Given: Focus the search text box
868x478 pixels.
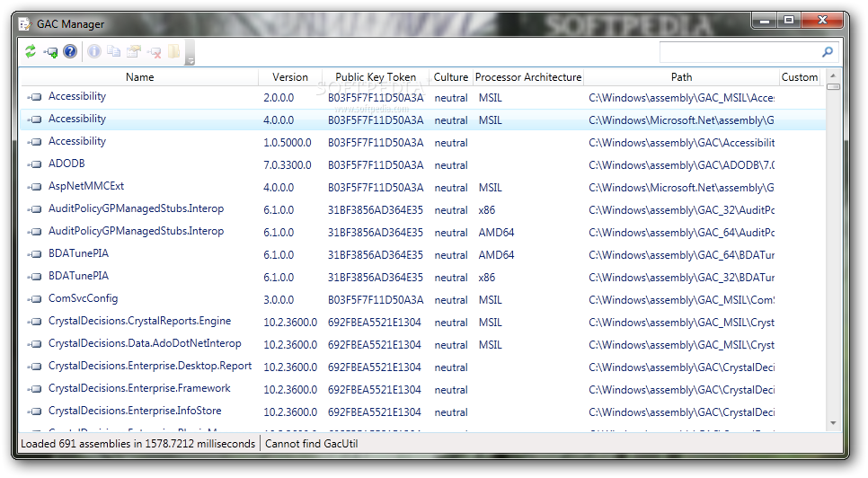Looking at the screenshot, I should (x=740, y=52).
